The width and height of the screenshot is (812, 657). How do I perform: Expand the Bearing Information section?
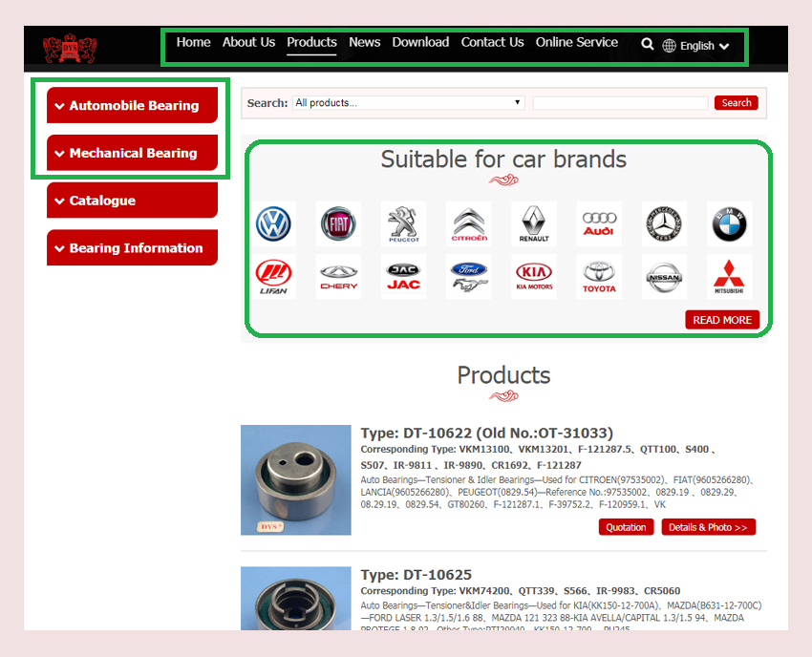132,248
